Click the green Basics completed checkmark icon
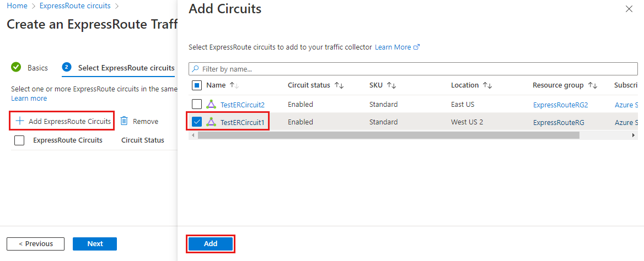Image resolution: width=644 pixels, height=261 pixels. pos(16,68)
